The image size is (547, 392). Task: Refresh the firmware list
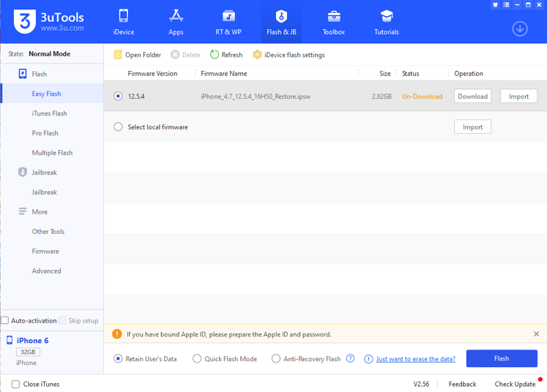coord(226,55)
